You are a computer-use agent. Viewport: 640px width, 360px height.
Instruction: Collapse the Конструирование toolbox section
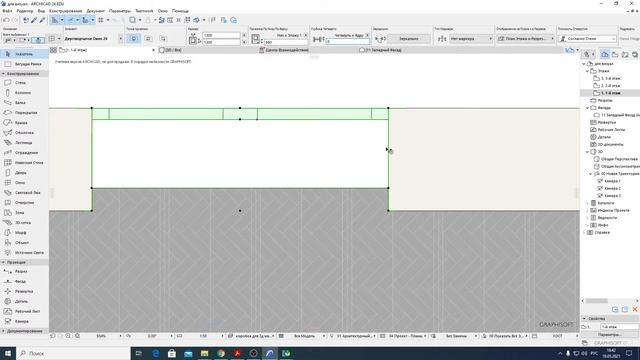[x=24, y=74]
